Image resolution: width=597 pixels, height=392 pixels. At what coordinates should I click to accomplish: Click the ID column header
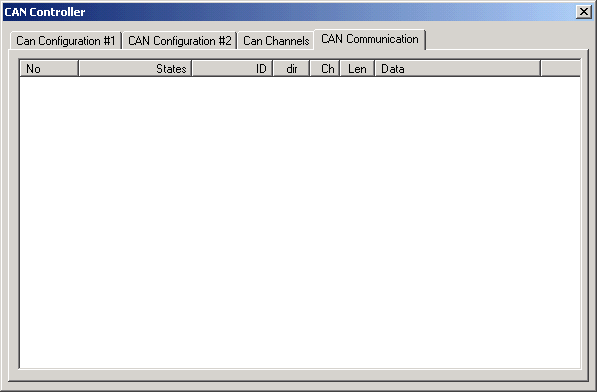[232, 69]
